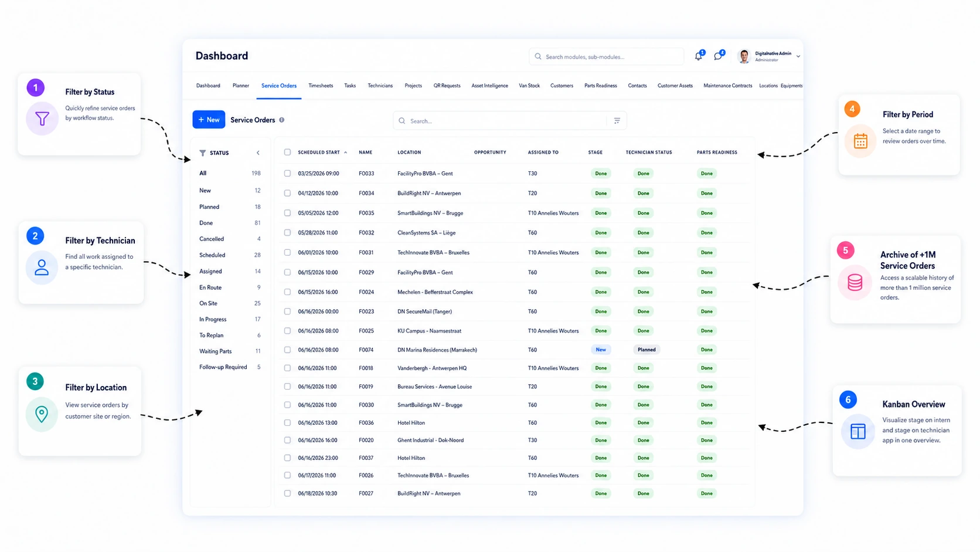980x552 pixels.
Task: Open the Timesheets tab
Action: (321, 86)
